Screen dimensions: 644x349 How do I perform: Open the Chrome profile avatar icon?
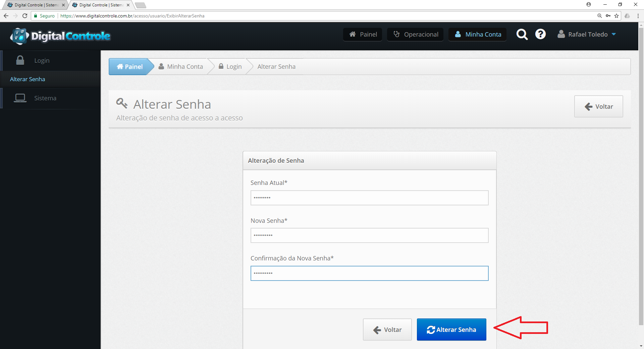(589, 4)
